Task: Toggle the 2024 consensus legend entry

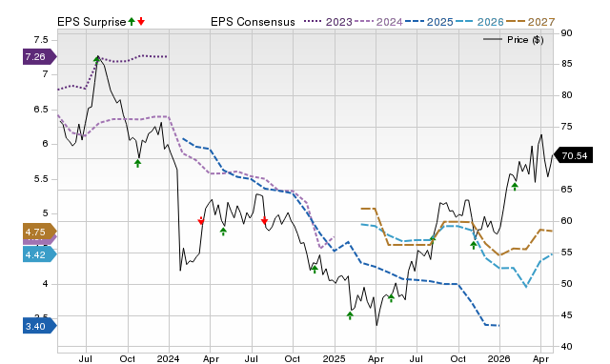Action: pyautogui.click(x=378, y=22)
